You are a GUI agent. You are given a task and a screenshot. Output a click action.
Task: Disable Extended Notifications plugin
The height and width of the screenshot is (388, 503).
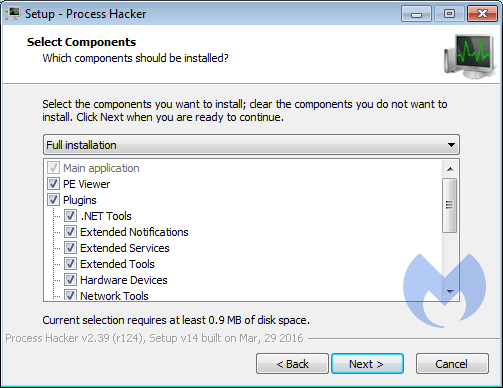[x=70, y=232]
